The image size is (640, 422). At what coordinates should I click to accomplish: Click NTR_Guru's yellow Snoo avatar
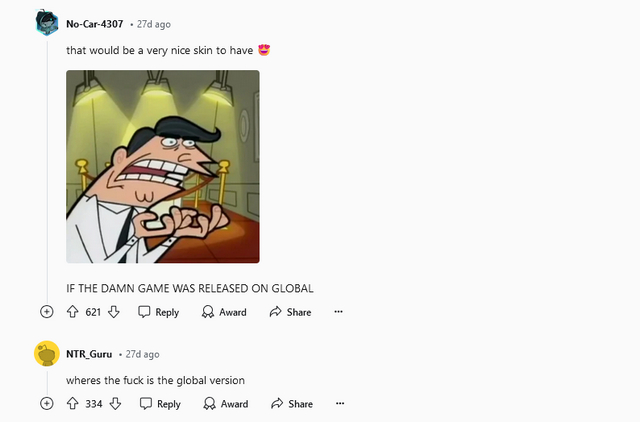[x=47, y=353]
